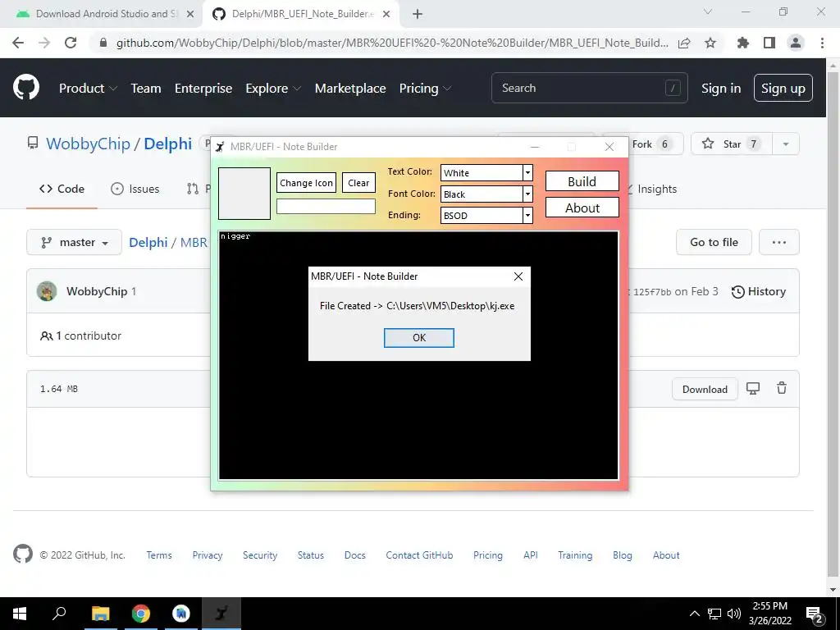Open the Chrome side panel icon
This screenshot has height=630, width=840.
pyautogui.click(x=769, y=43)
